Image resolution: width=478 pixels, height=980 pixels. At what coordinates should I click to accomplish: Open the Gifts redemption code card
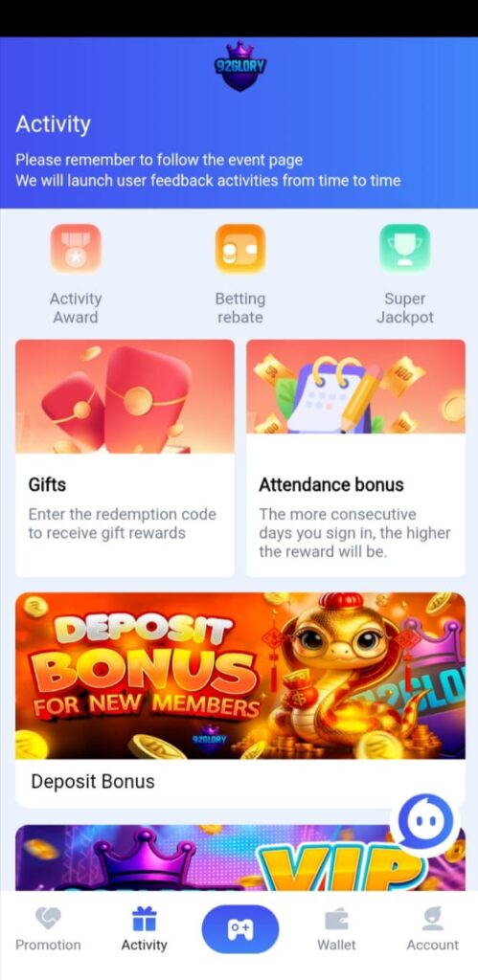click(x=125, y=458)
